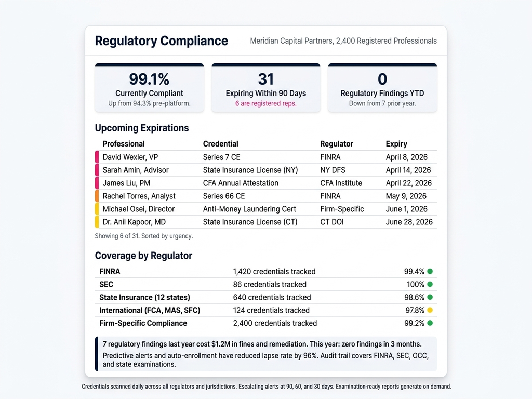Click the Firm-Specific Compliance status dot

(430, 323)
